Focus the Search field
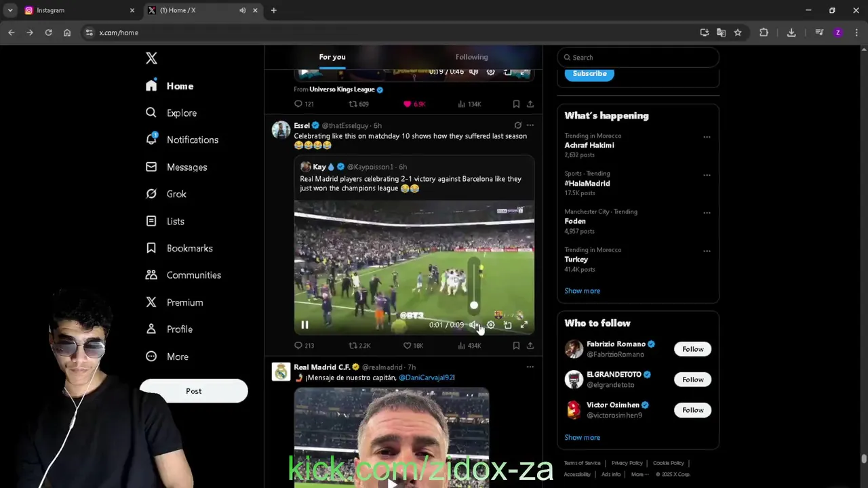Image resolution: width=868 pixels, height=488 pixels. pyautogui.click(x=638, y=58)
